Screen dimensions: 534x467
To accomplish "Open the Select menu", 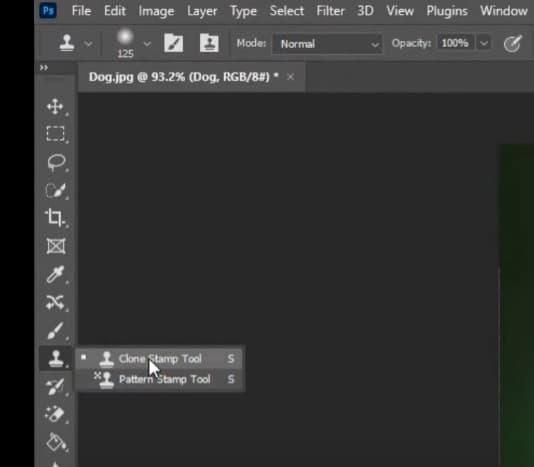I will click(x=287, y=11).
